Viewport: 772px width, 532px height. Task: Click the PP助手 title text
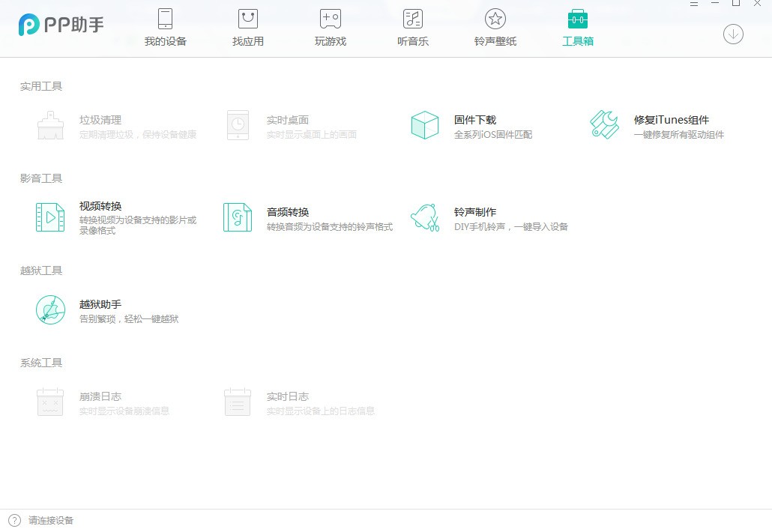[74, 25]
